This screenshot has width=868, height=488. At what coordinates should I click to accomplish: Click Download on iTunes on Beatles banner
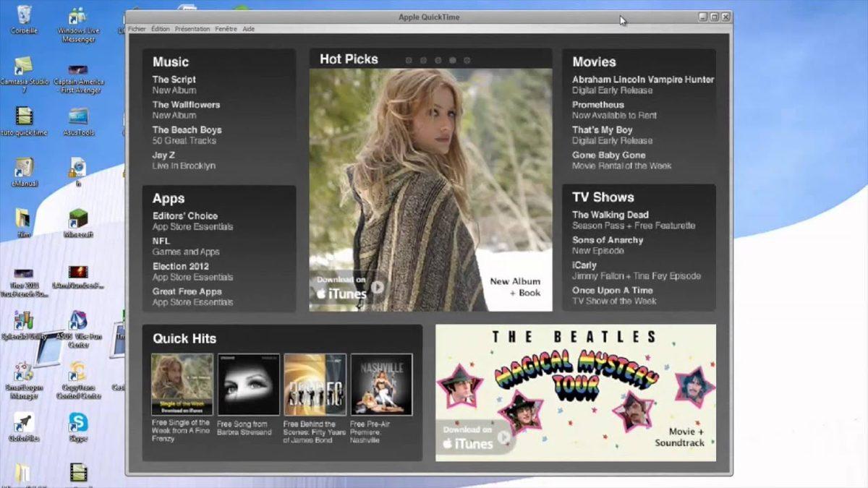tap(475, 437)
